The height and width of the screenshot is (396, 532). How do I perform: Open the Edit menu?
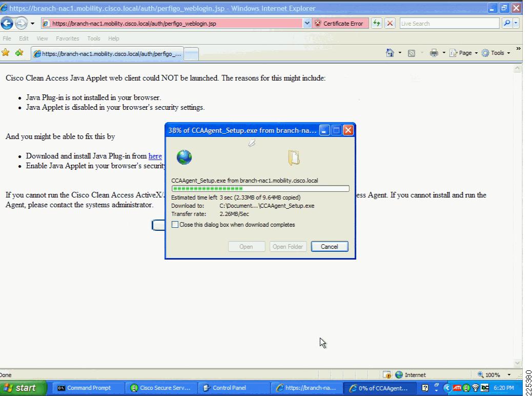(x=24, y=38)
